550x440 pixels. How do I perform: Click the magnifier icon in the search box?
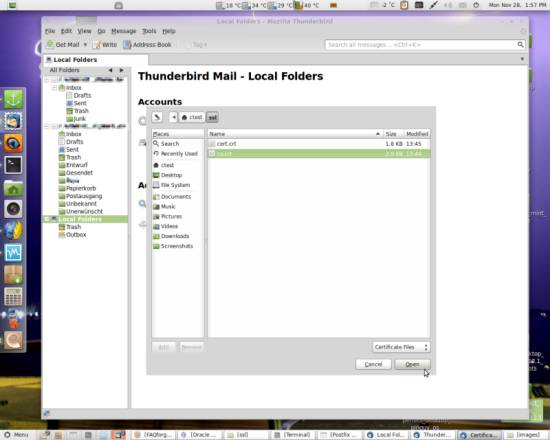pyautogui.click(x=521, y=44)
